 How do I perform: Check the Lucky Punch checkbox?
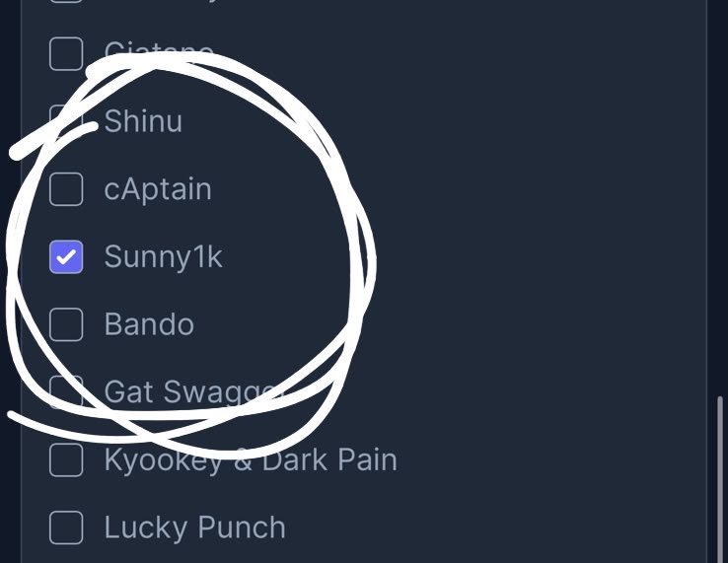pyautogui.click(x=66, y=528)
